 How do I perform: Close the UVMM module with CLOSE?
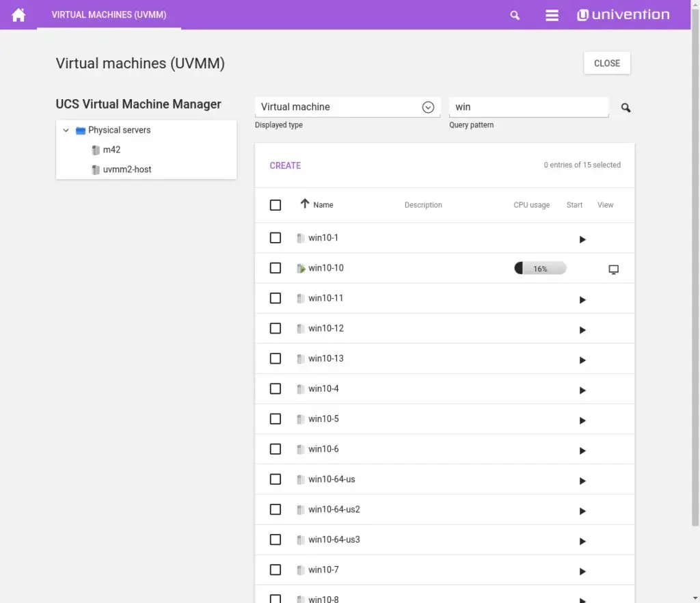607,64
